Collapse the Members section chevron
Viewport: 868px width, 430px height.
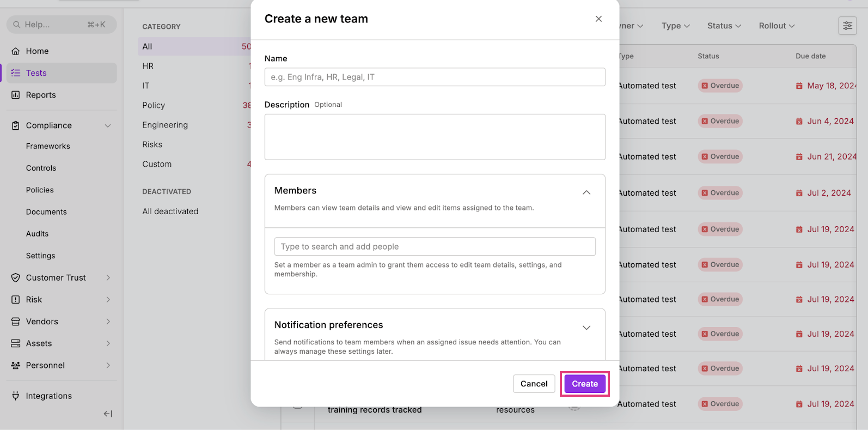(586, 192)
